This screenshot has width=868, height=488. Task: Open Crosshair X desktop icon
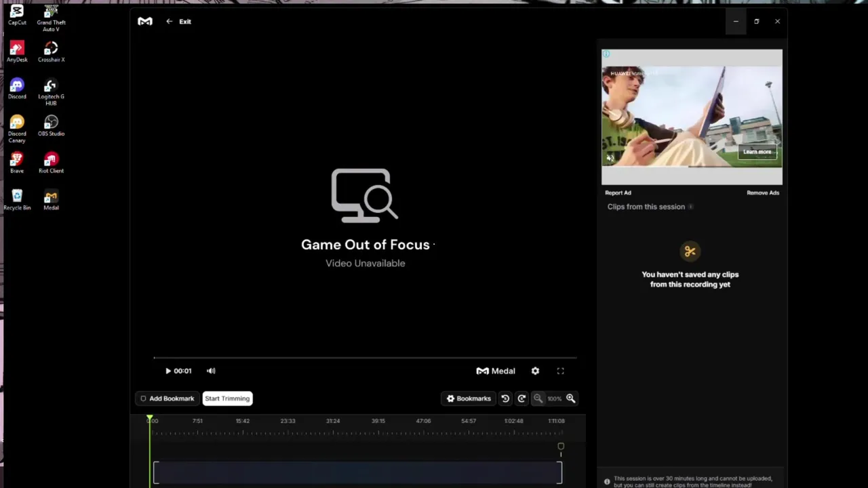51,52
